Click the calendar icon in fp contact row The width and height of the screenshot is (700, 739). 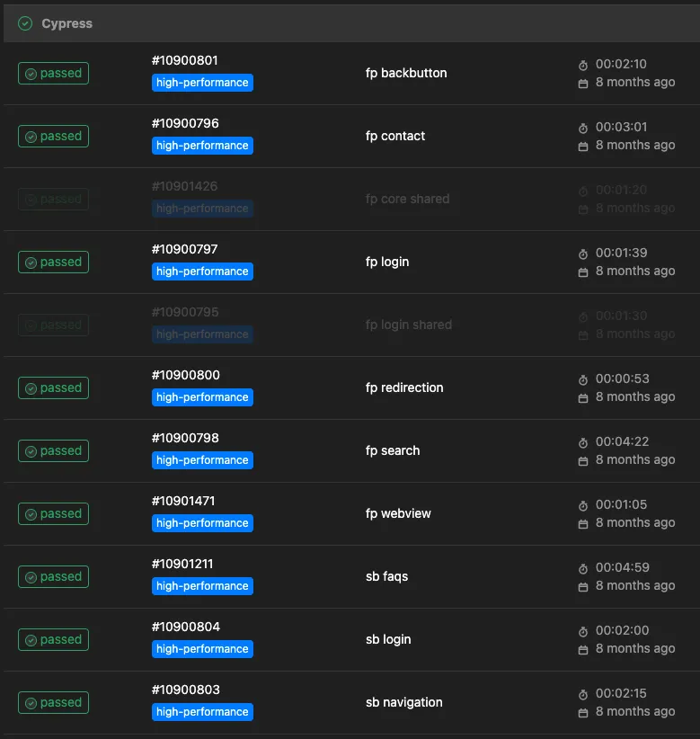pyautogui.click(x=583, y=147)
